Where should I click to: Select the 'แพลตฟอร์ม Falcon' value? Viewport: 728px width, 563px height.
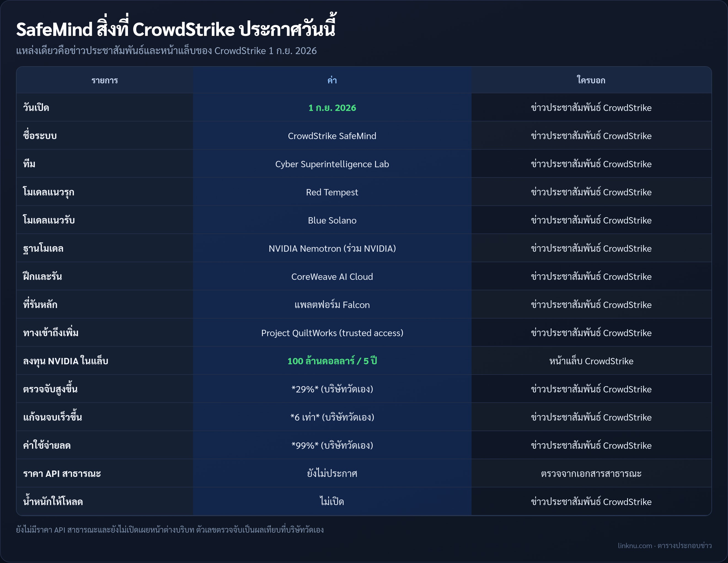[332, 305]
